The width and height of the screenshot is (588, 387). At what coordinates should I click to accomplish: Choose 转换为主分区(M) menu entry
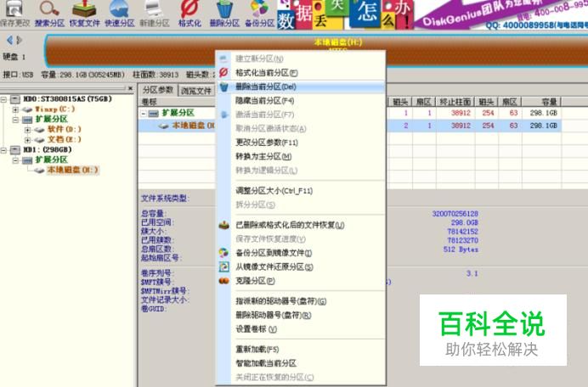point(301,156)
